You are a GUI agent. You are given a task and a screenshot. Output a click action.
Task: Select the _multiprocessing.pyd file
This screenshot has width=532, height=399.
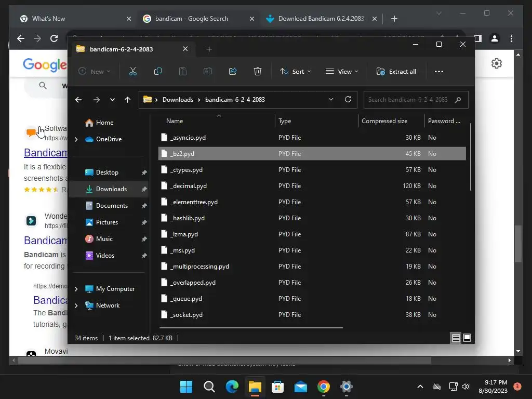[312, 267]
